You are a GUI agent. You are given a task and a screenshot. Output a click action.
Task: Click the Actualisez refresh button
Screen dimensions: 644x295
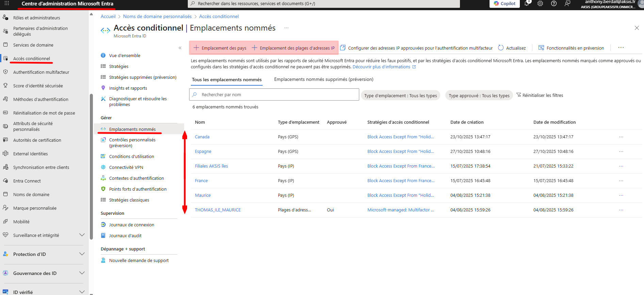512,48
